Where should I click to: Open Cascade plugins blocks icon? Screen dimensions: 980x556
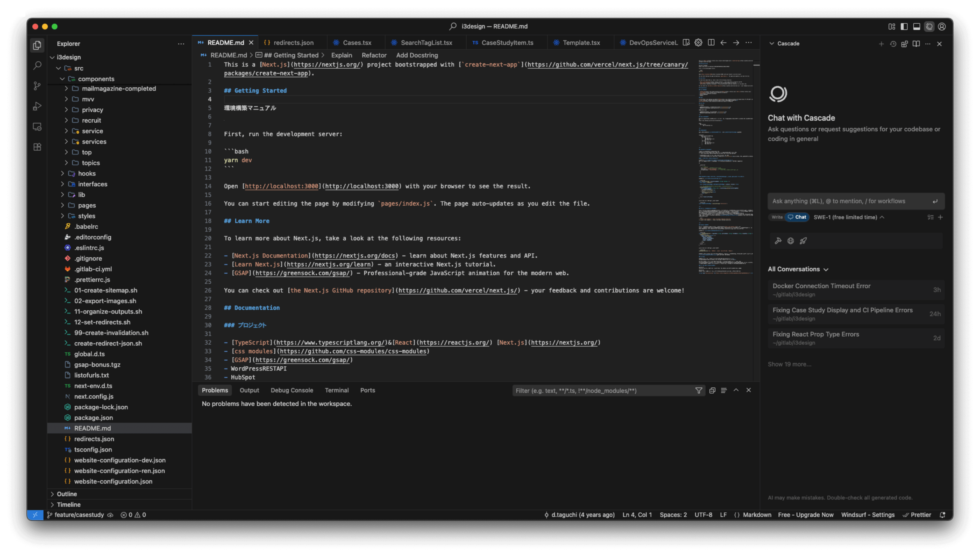pos(904,43)
